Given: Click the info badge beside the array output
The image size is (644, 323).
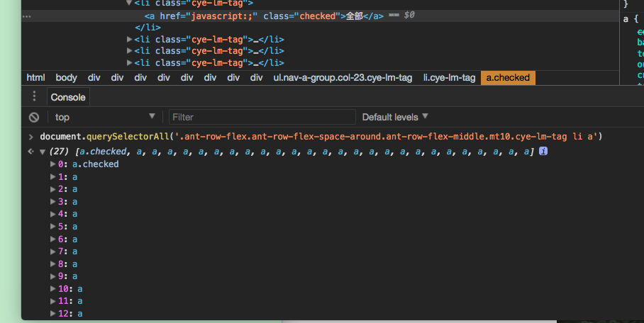Looking at the screenshot, I should tap(543, 151).
